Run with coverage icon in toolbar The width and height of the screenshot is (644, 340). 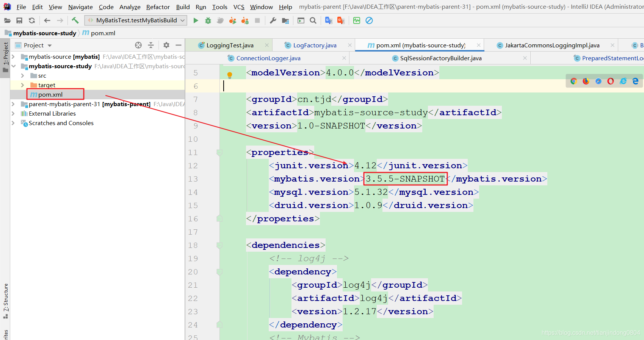pos(220,20)
